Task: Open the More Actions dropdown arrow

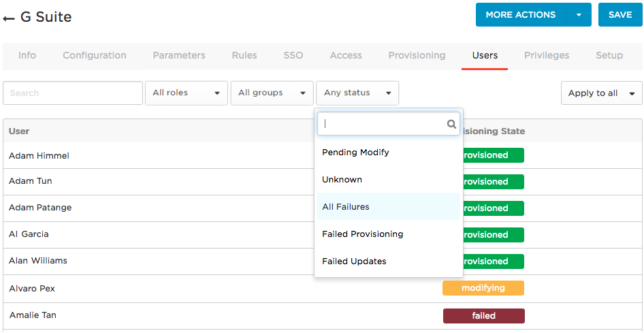Action: 579,15
